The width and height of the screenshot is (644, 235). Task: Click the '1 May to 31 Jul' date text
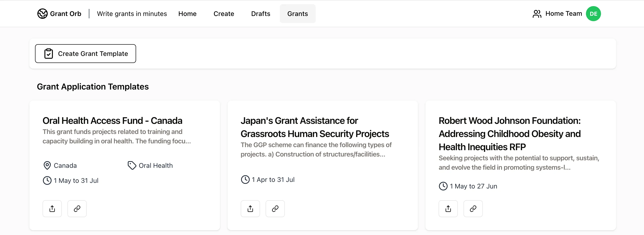(x=76, y=180)
